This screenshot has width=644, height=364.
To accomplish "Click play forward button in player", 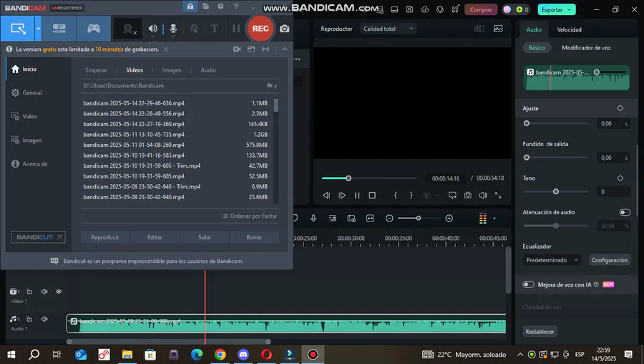I will (x=342, y=196).
